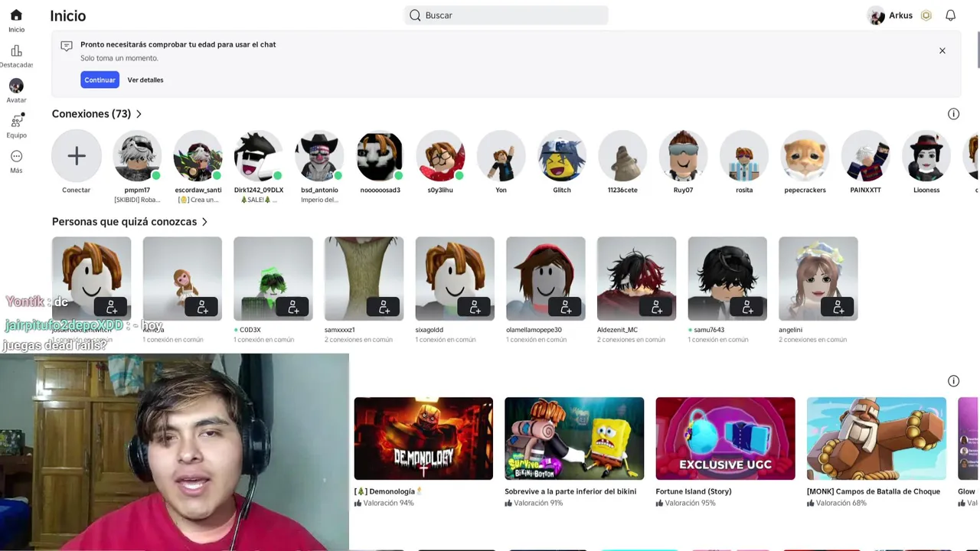Open Fortune Island (Story) game thumbnail
Image resolution: width=980 pixels, height=551 pixels.
[x=725, y=439]
